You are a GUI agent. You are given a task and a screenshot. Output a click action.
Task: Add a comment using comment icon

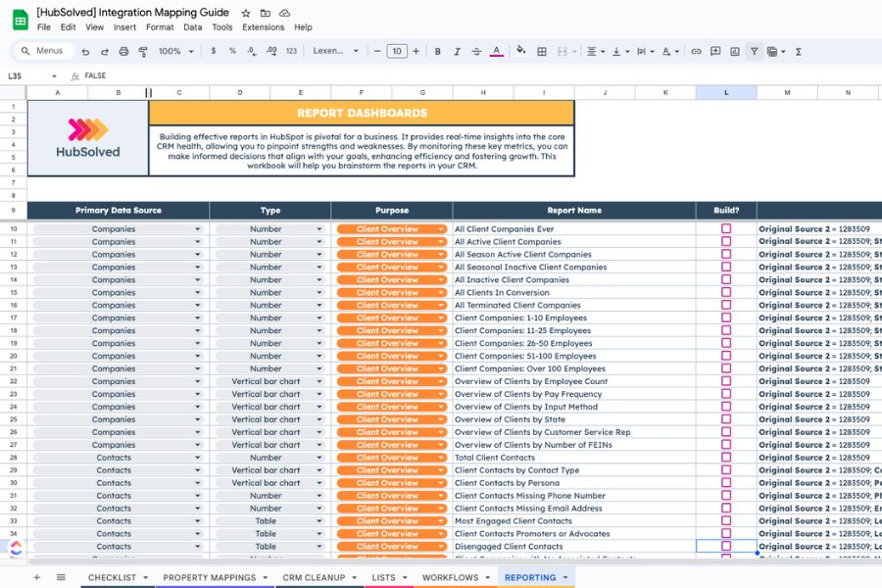coord(715,51)
